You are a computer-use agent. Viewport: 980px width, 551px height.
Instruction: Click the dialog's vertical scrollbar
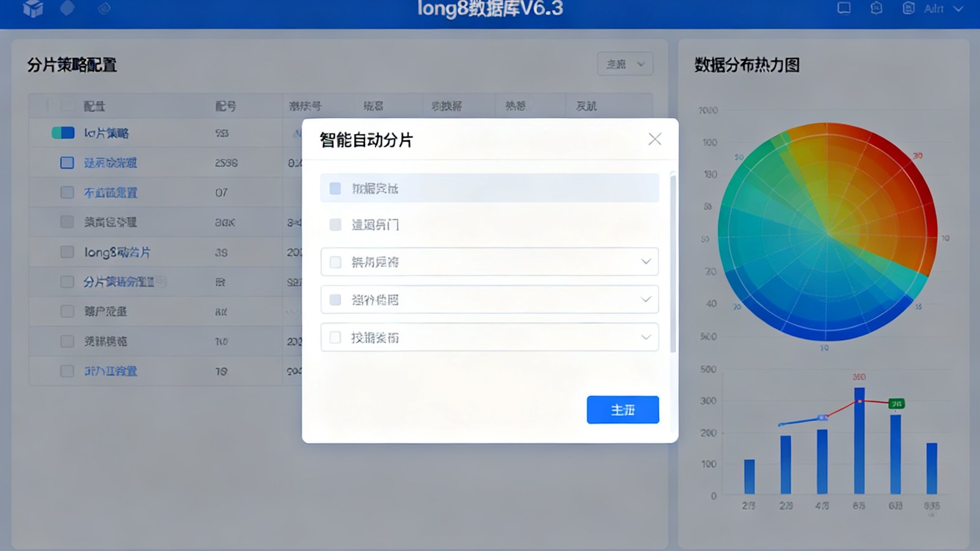tap(673, 263)
